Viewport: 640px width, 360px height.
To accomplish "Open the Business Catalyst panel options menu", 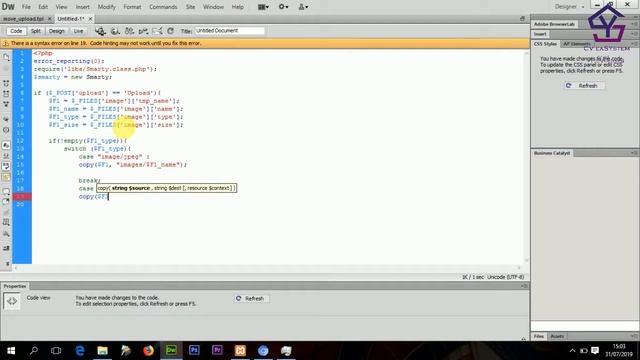I will pos(634,153).
